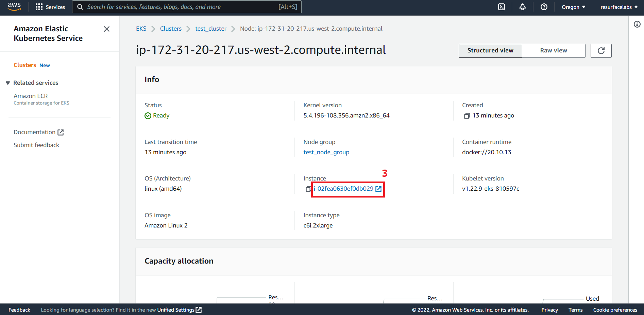This screenshot has height=315, width=644.
Task: Open the Privacy footer link
Action: 549,310
